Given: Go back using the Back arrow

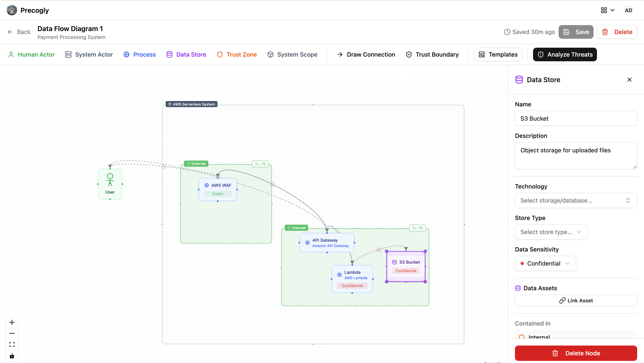Looking at the screenshot, I should (19, 32).
